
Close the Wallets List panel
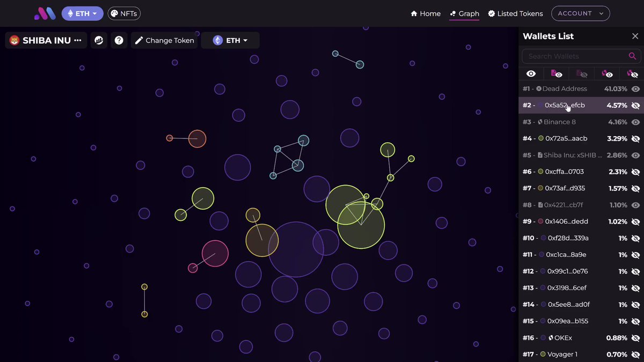pos(635,36)
